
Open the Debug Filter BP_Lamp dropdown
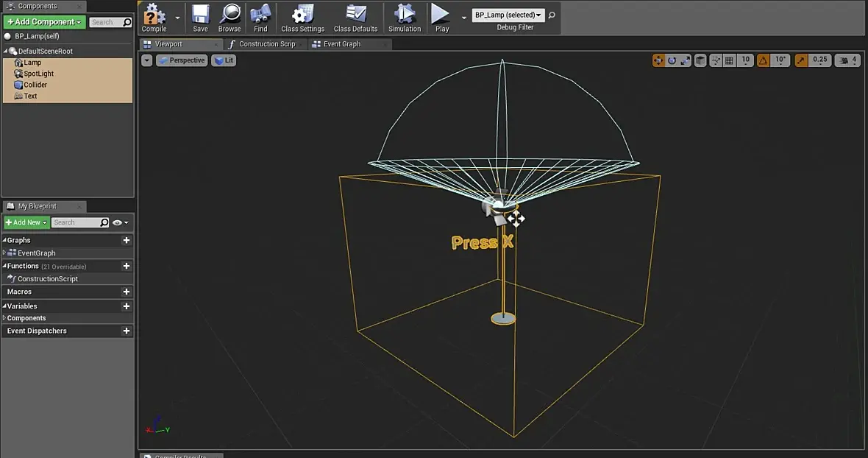(508, 15)
